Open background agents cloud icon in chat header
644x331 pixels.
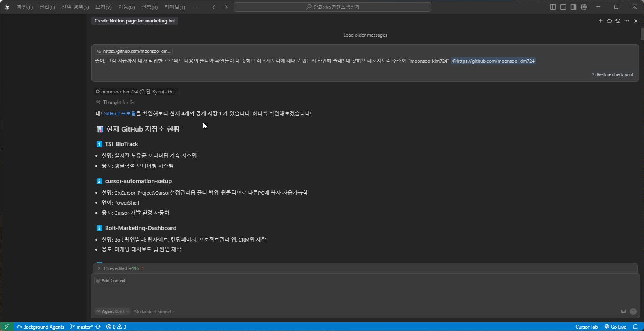click(x=609, y=21)
